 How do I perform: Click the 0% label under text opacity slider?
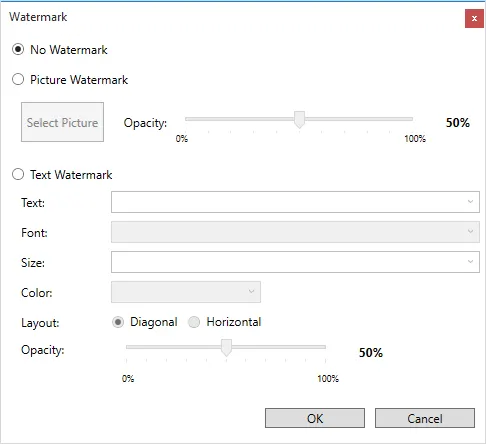coord(128,378)
